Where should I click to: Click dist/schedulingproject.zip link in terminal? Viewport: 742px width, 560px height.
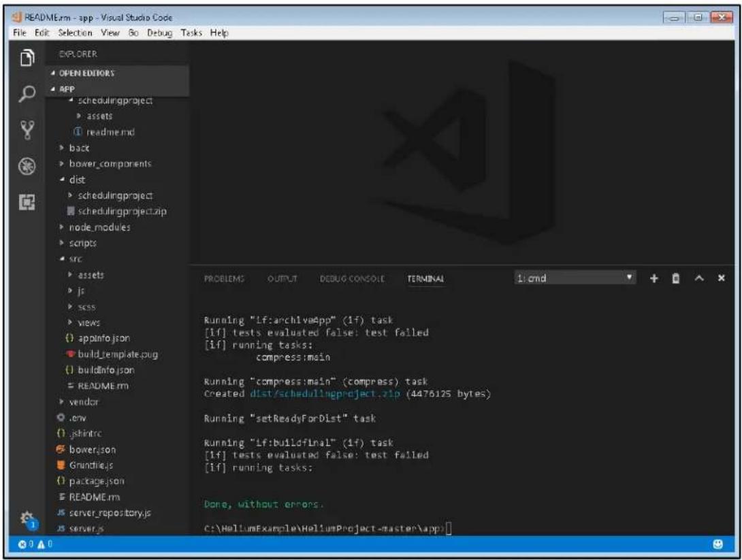click(x=325, y=393)
